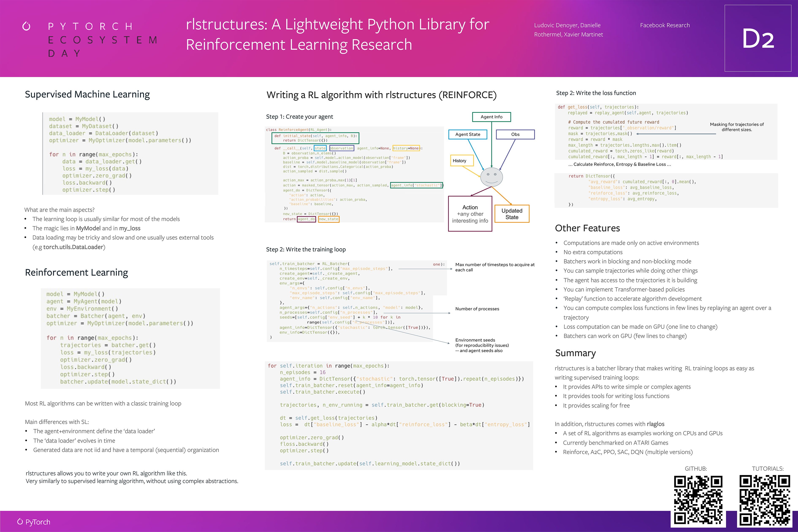Viewport: 798px width, 532px height.
Task: Click the Supervised Machine Learning heading
Action: [87, 94]
